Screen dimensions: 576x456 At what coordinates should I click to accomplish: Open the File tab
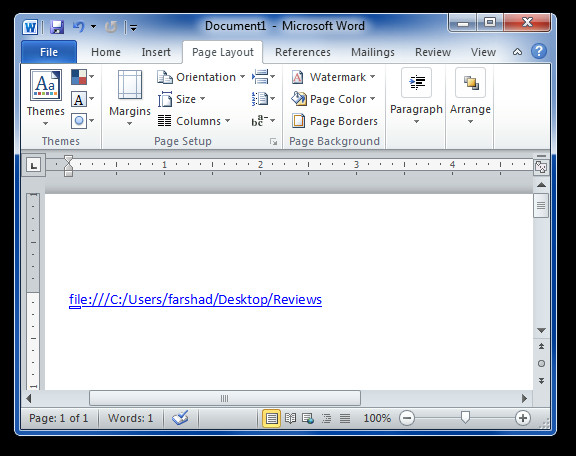click(x=49, y=52)
